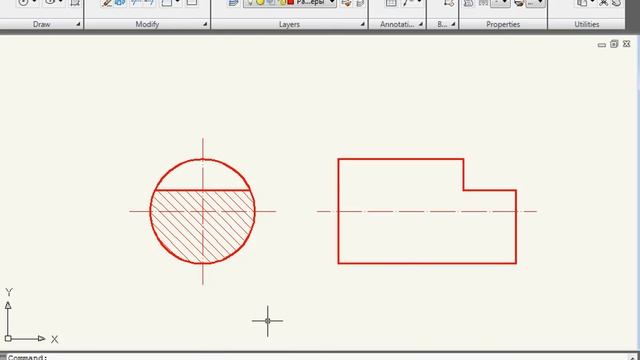Restore down the drawing window

coord(614,44)
